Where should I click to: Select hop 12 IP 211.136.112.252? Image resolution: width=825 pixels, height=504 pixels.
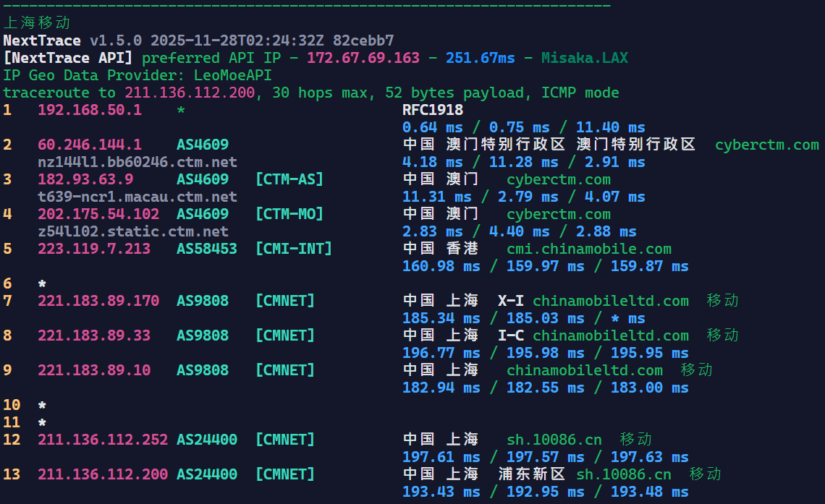pos(103,440)
